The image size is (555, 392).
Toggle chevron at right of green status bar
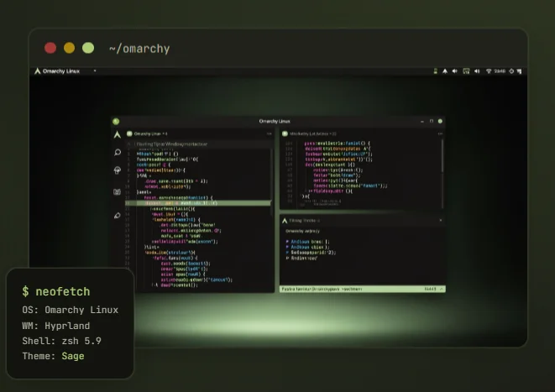click(x=442, y=289)
